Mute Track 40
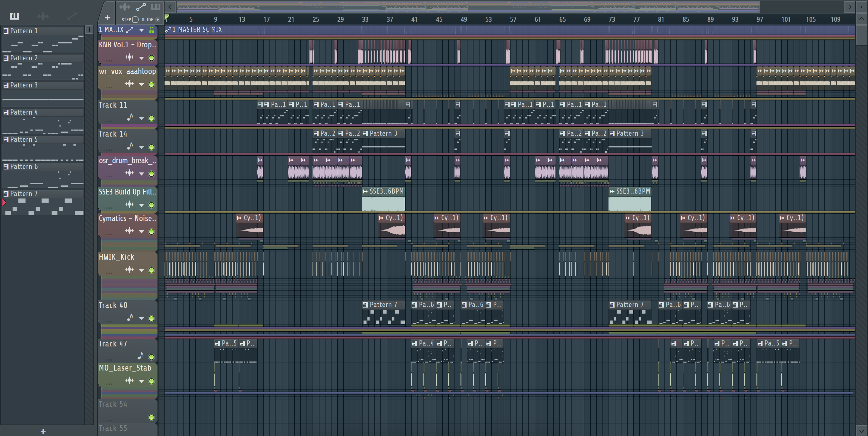 pos(152,318)
